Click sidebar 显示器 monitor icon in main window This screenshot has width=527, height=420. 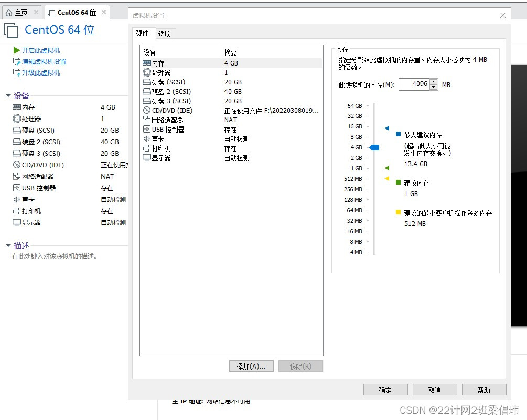coord(16,222)
